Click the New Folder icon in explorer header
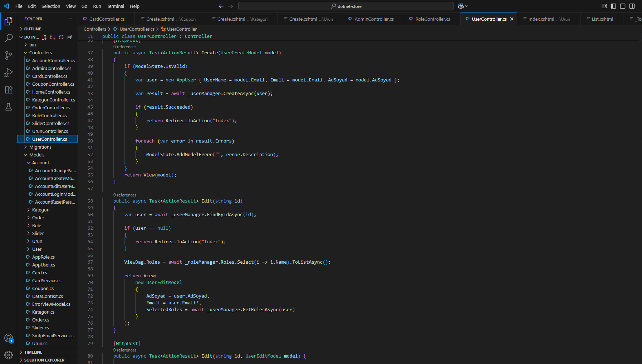The height and width of the screenshot is (364, 642). (53, 37)
